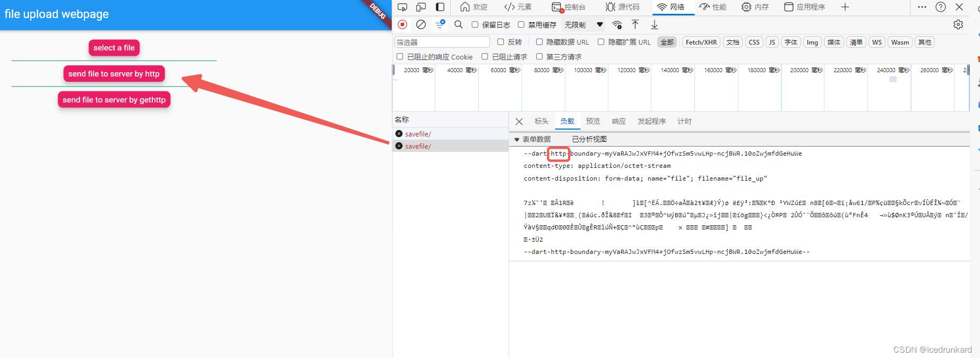Toggle 已阻止请求 blocked requests checkbox
Image resolution: width=980 pixels, height=358 pixels.
point(485,56)
